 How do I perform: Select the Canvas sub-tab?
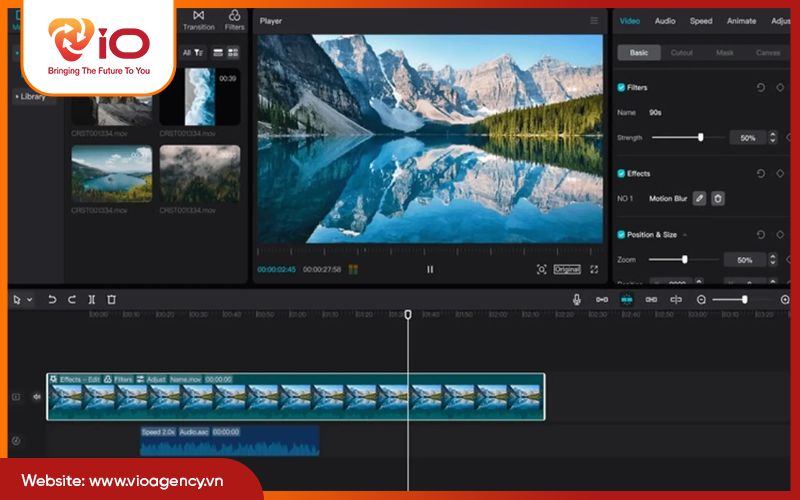pyautogui.click(x=768, y=53)
